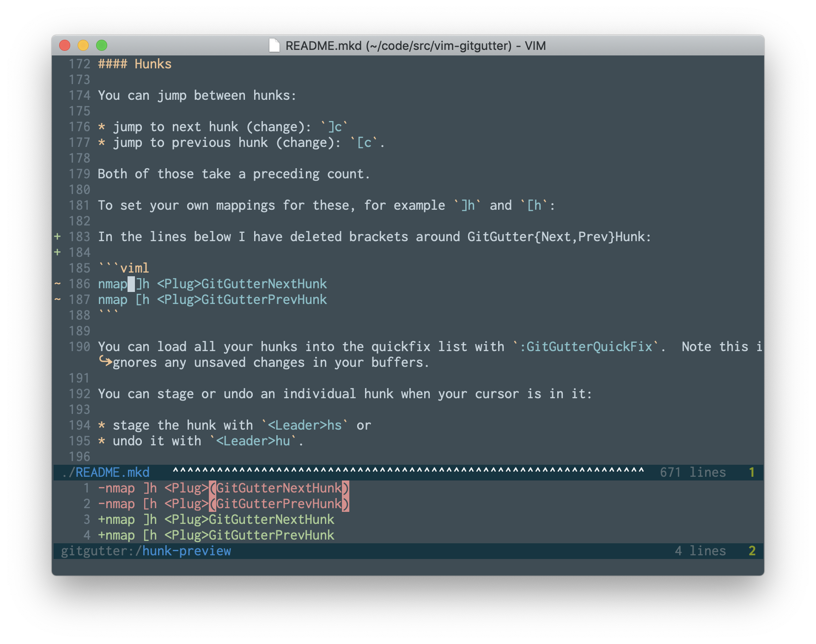Click the '+' gutter sign at line 184

[57, 252]
